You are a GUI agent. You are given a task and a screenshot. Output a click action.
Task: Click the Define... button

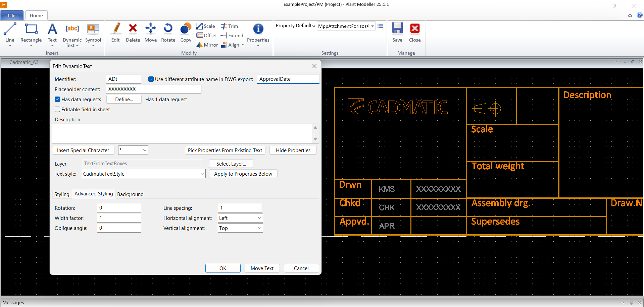click(x=124, y=99)
